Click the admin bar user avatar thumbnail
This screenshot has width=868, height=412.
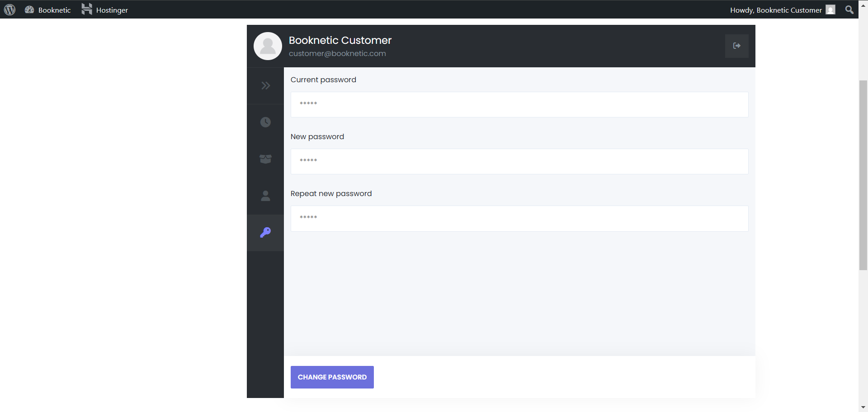[830, 10]
